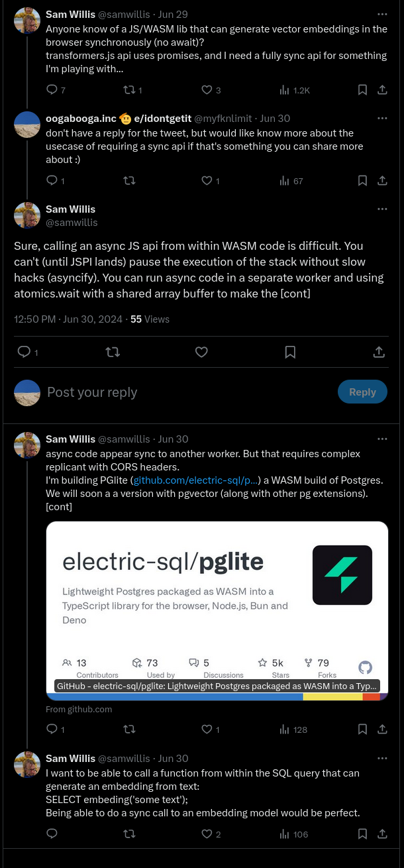
Task: Bookmark the main 12:50 PM tweet
Action: [290, 353]
